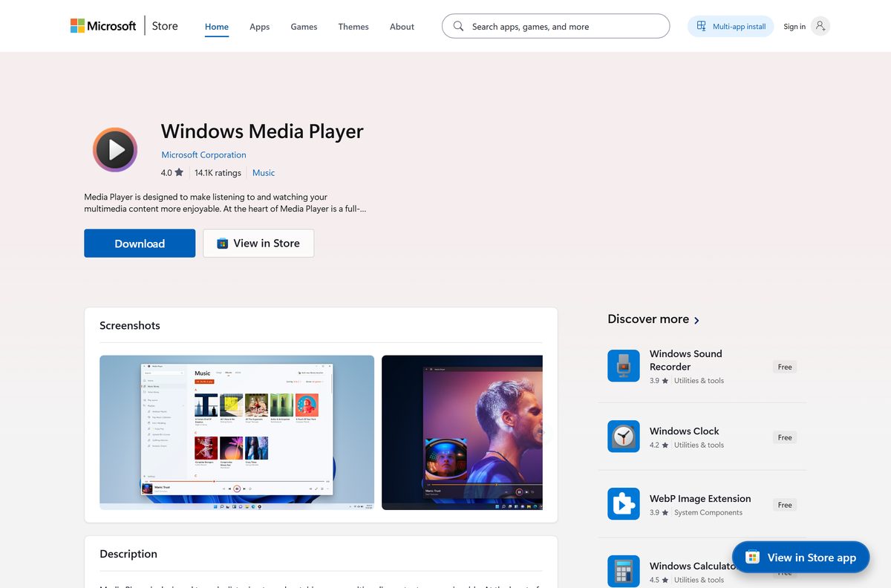This screenshot has height=588, width=891.
Task: Click the Store header link
Action: click(x=165, y=26)
